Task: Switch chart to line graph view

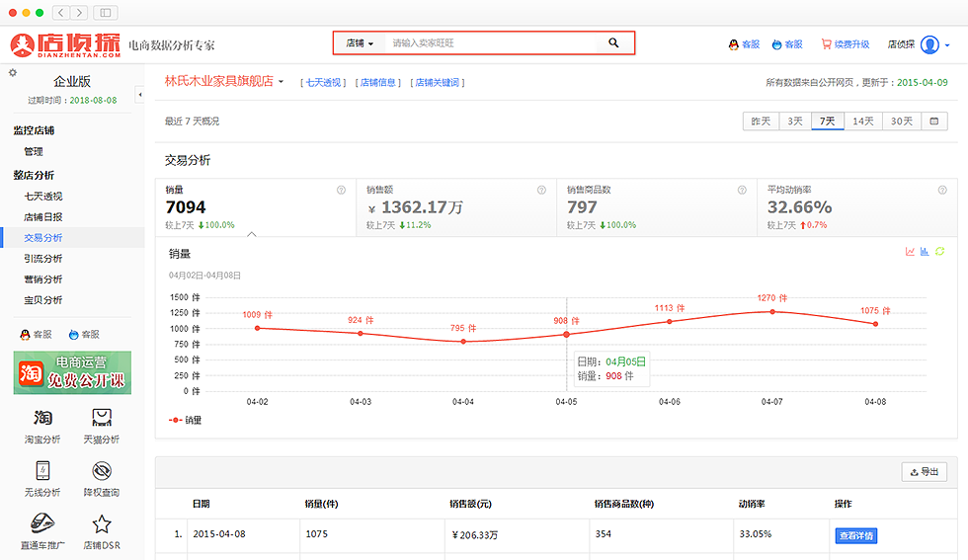Action: [x=910, y=252]
